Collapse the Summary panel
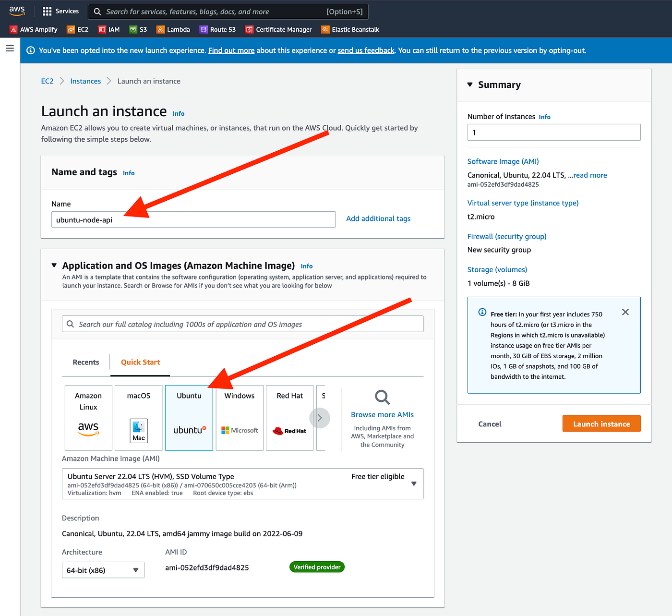The height and width of the screenshot is (616, 672). pos(470,85)
